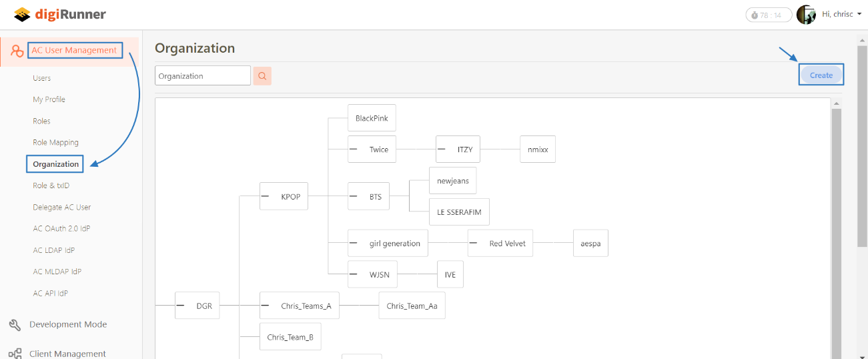Collapse the DGR root node
The height and width of the screenshot is (359, 868).
click(x=180, y=306)
